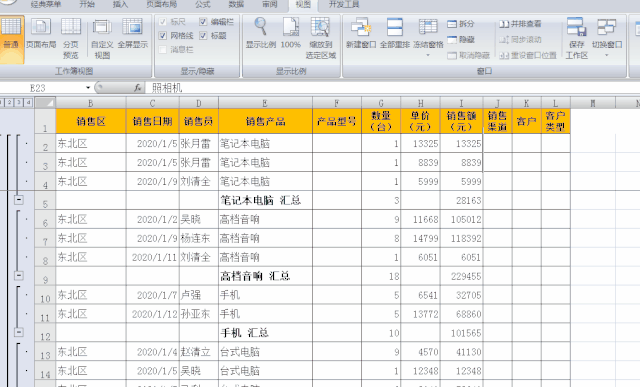Select column E header
This screenshot has height=387, width=640.
[x=265, y=103]
